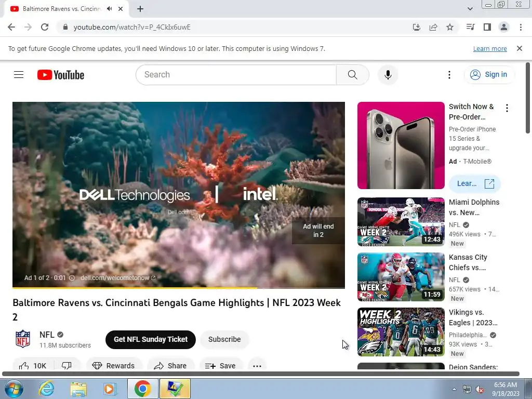Go back using browser back arrow
532x399 pixels.
(x=11, y=27)
